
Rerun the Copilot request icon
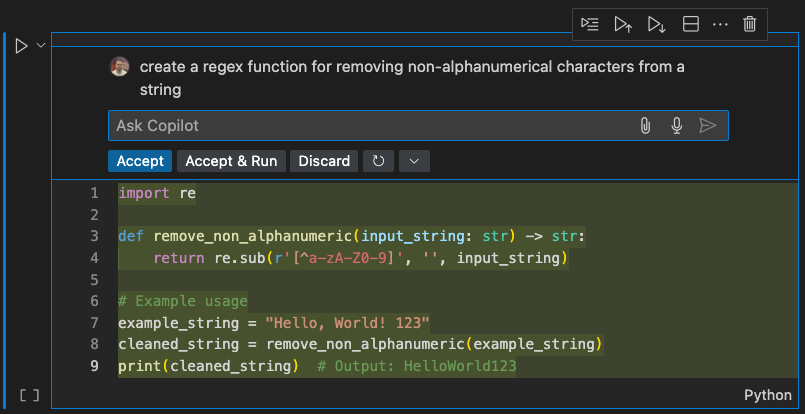378,161
